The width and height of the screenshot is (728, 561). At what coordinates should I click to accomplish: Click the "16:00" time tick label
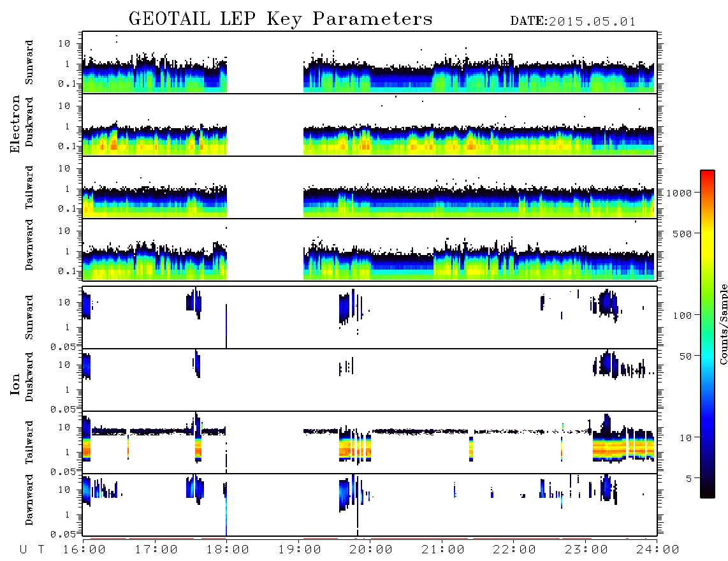click(85, 550)
